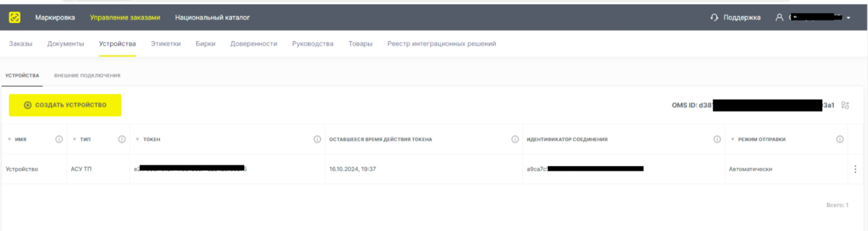Image resolution: width=868 pixels, height=231 pixels.
Task: Switch to the Бирки tab
Action: pyautogui.click(x=206, y=44)
